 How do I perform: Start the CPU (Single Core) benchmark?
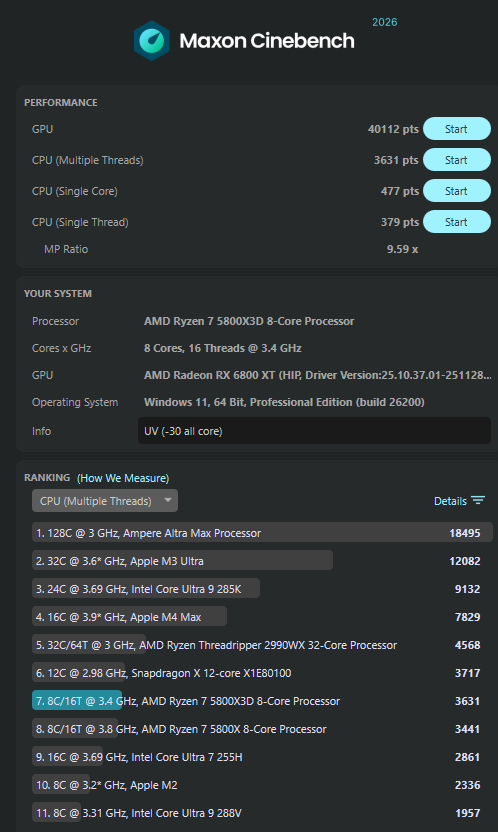coord(457,191)
